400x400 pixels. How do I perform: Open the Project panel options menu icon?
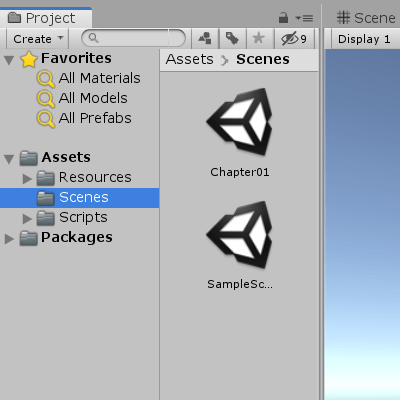point(304,18)
